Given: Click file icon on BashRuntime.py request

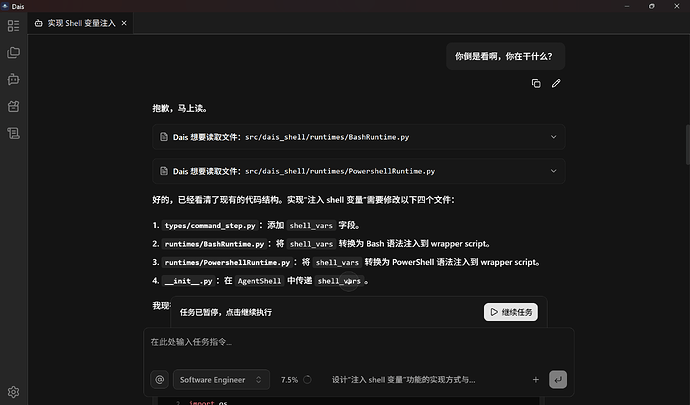Looking at the screenshot, I should [x=164, y=137].
